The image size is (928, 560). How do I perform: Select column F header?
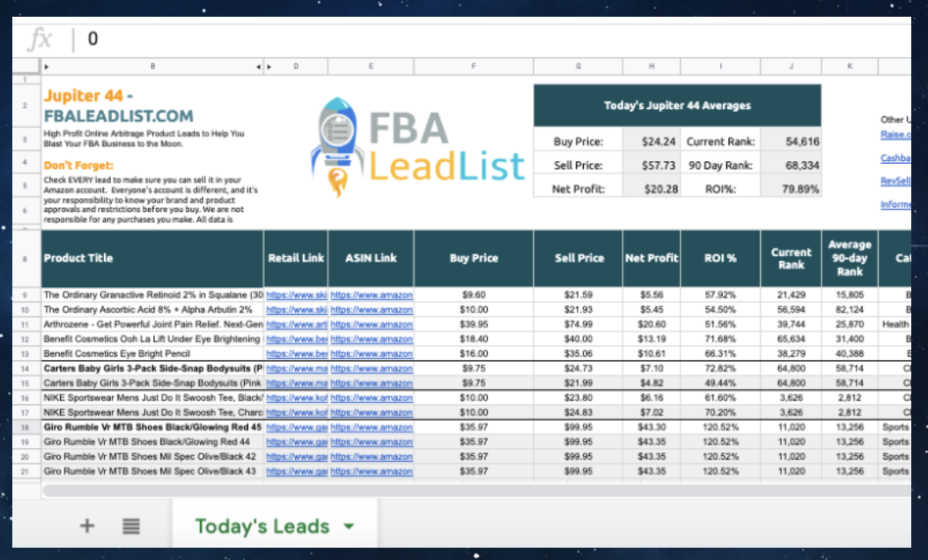click(x=474, y=66)
